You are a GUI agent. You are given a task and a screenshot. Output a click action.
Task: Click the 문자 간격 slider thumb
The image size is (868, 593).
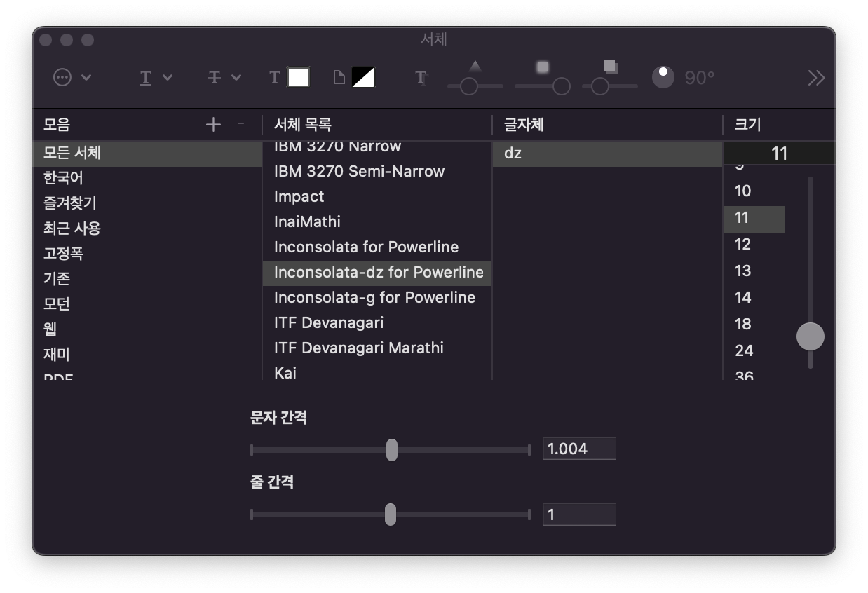point(392,450)
